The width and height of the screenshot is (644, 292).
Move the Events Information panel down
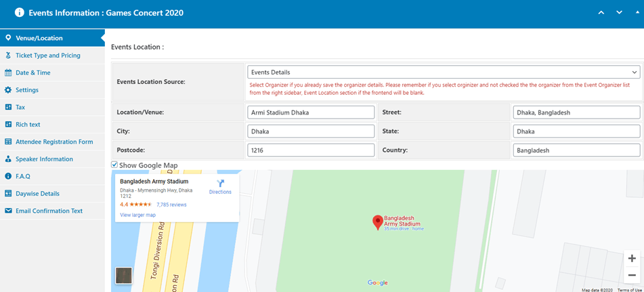click(620, 12)
